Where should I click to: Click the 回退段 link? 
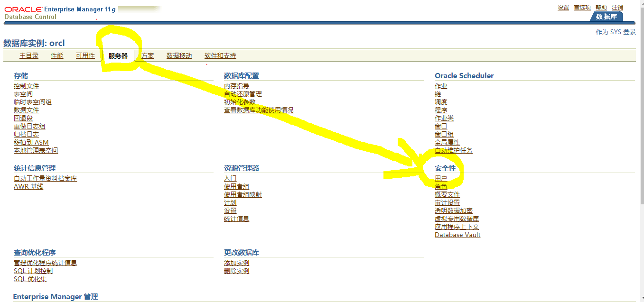click(x=23, y=118)
